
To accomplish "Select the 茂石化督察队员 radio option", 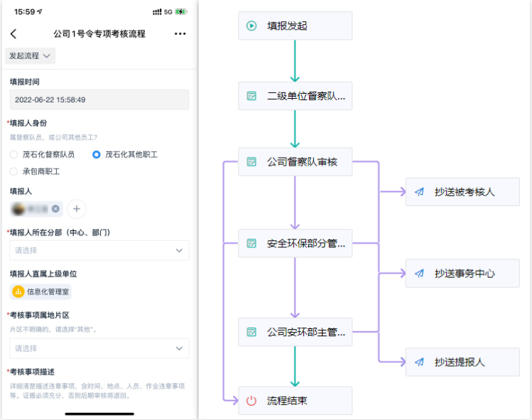I will click(x=14, y=154).
